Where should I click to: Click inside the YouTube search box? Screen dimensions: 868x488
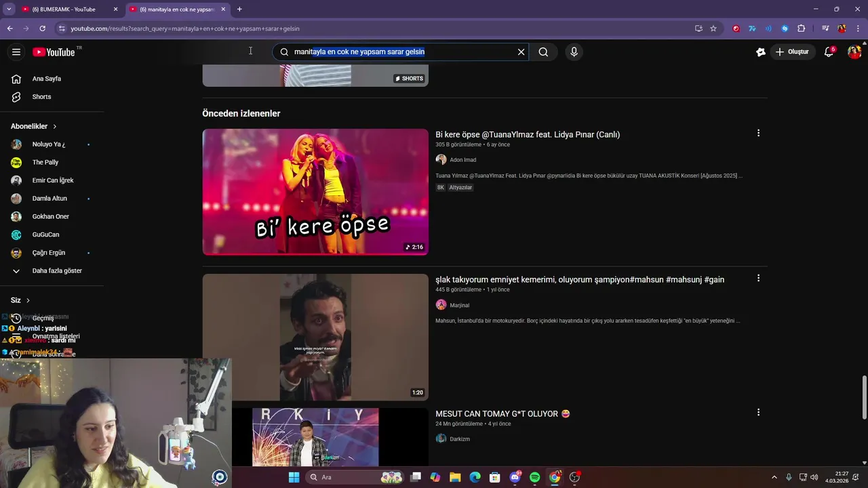pos(400,52)
